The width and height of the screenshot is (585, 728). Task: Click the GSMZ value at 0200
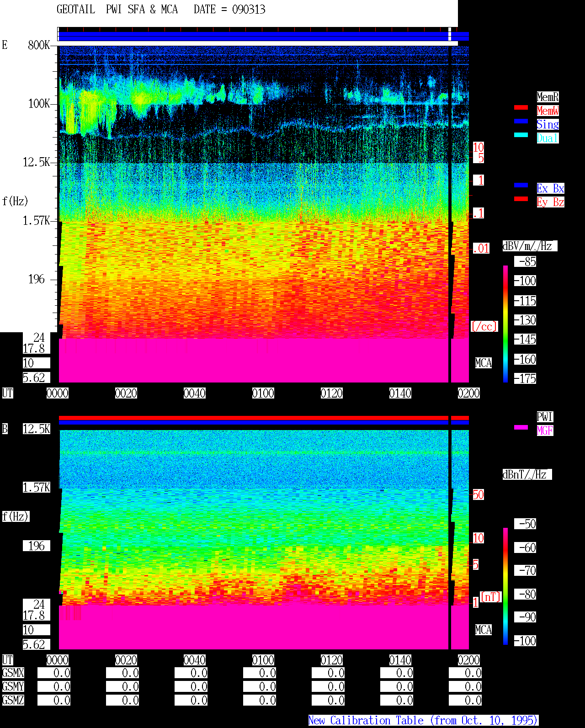coord(465,700)
